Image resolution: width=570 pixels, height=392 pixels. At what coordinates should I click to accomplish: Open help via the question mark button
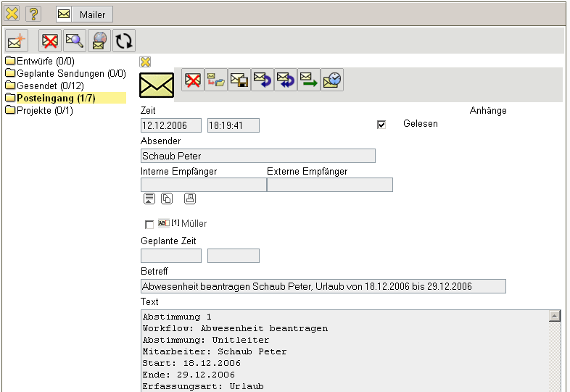33,14
